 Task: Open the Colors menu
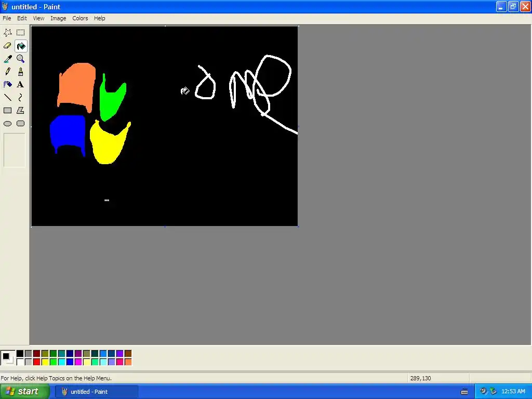80,18
